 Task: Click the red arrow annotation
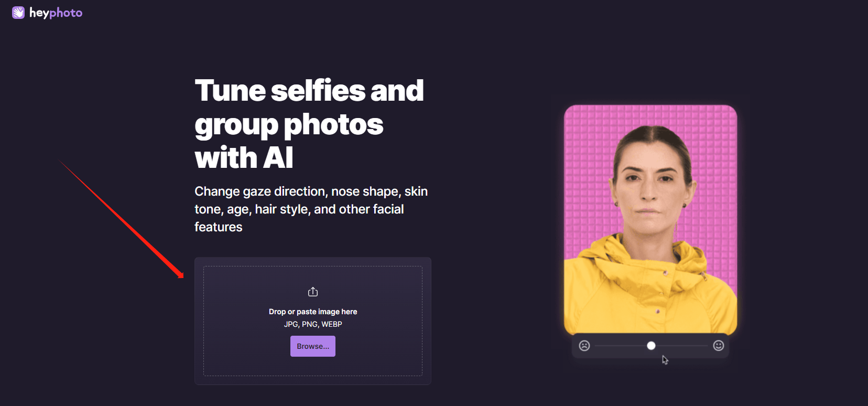[122, 219]
